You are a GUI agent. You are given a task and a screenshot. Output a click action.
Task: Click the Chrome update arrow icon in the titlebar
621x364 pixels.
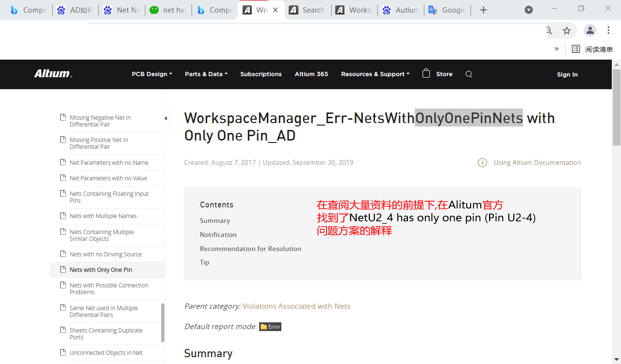[x=528, y=9]
